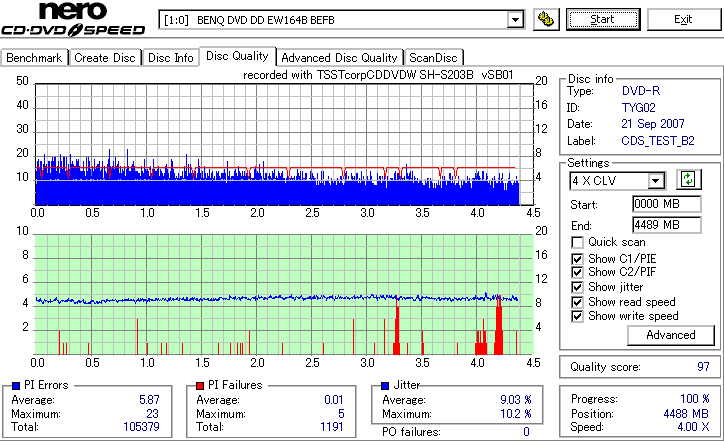Click the Start field showing 0000 MB

666,204
